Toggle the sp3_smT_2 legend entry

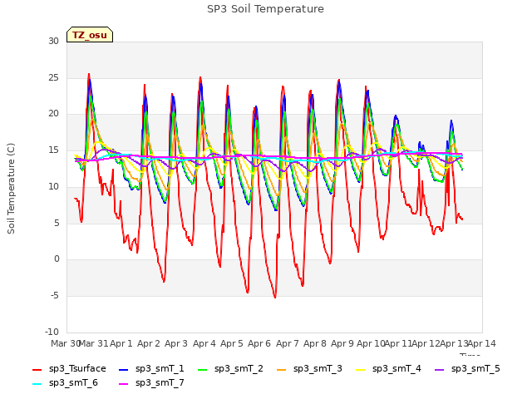230,369
